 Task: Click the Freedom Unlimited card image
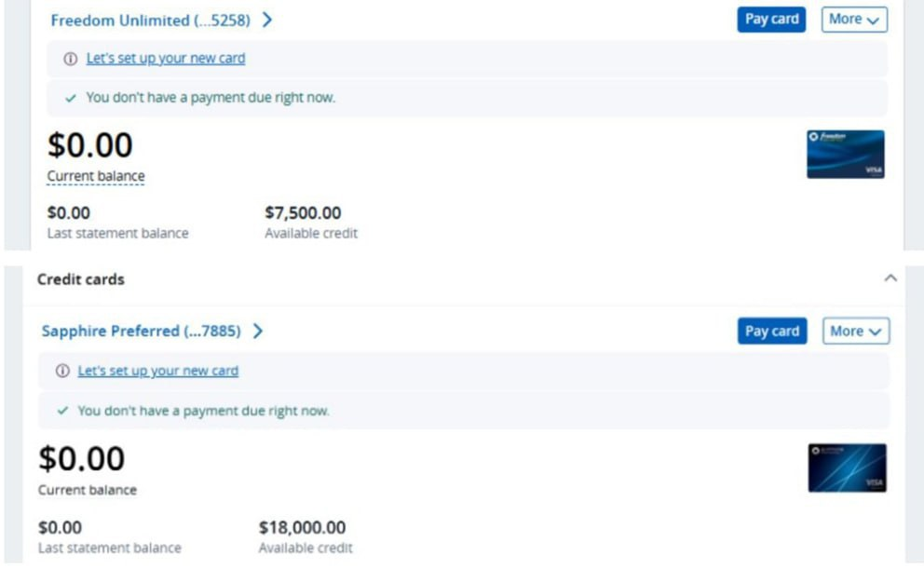(x=845, y=155)
